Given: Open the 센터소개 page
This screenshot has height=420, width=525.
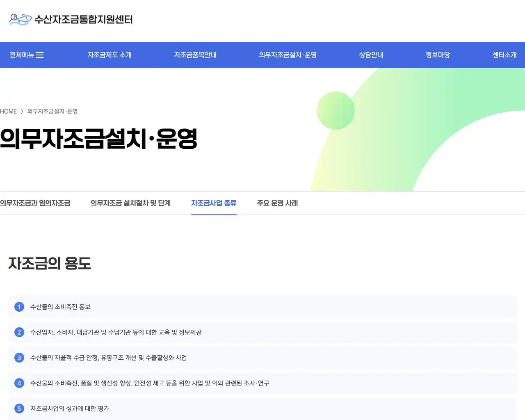Looking at the screenshot, I should [504, 55].
